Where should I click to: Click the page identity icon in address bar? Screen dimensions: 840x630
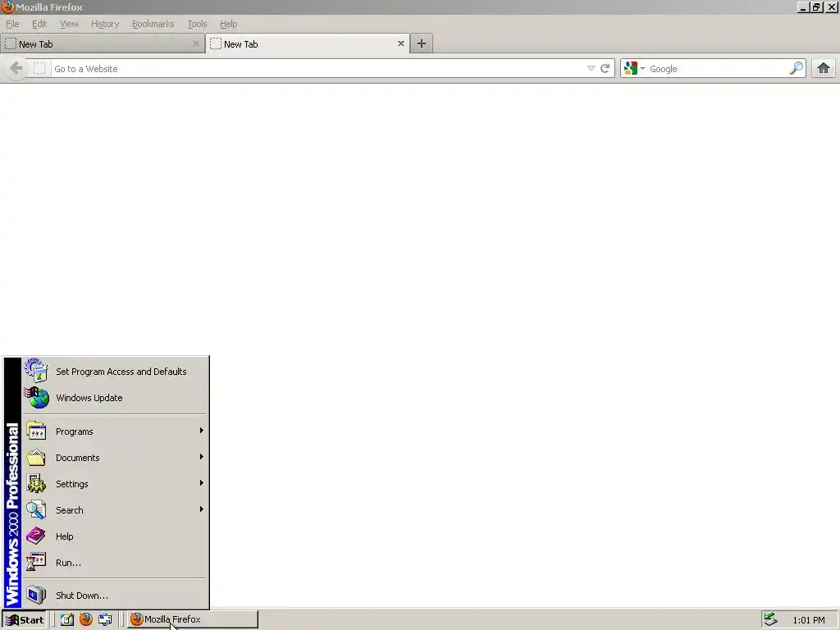39,69
